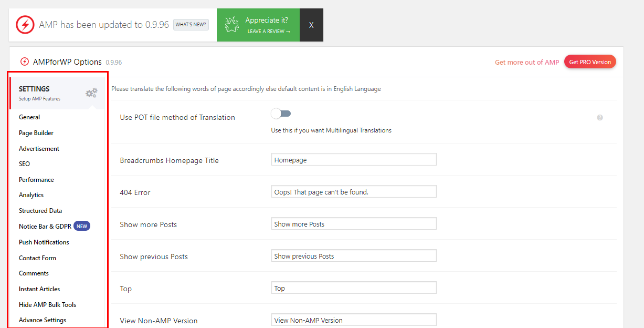
Task: Click Leave a Review link
Action: [269, 32]
